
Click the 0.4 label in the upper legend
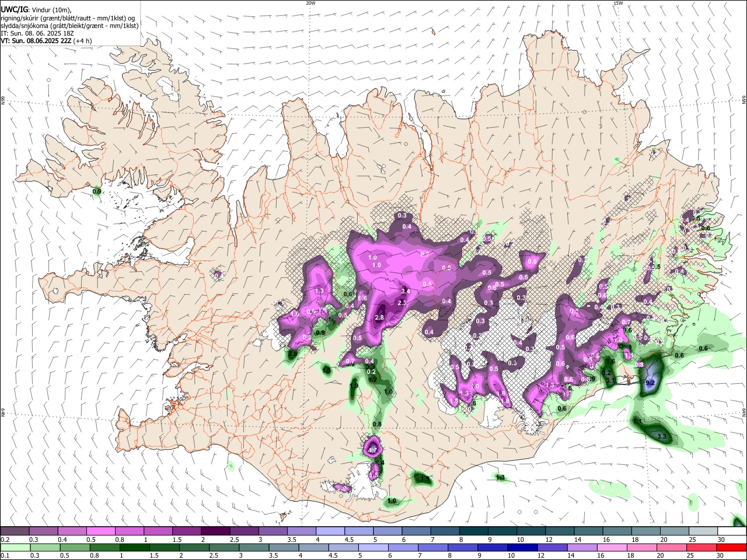coord(62,540)
